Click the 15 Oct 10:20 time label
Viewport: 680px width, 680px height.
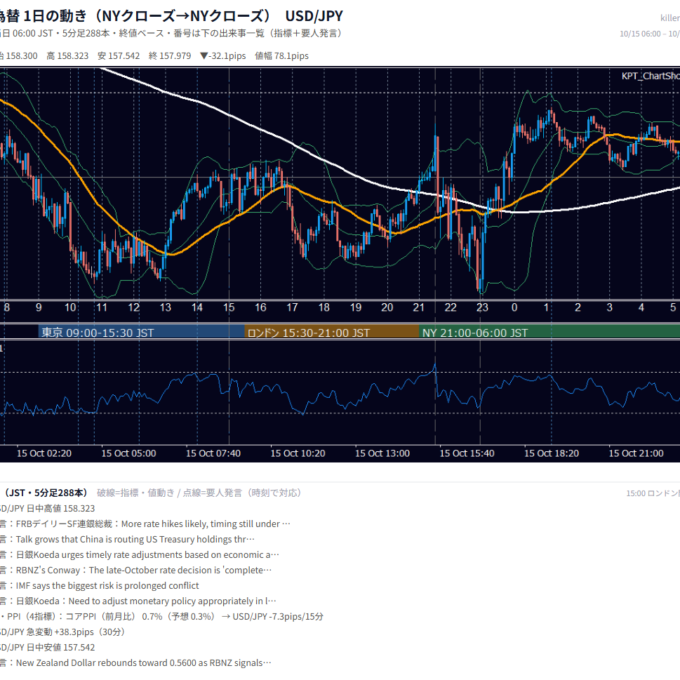tap(298, 453)
